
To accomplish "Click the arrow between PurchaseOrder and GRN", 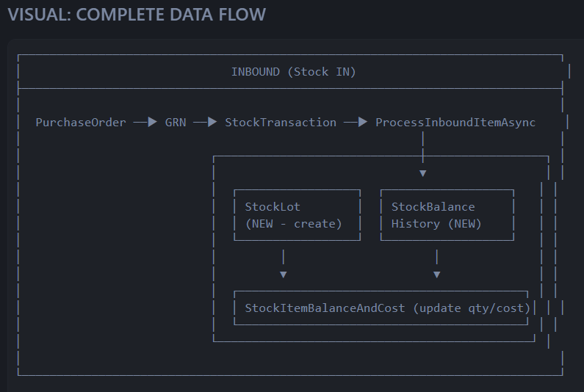I will pyautogui.click(x=145, y=123).
